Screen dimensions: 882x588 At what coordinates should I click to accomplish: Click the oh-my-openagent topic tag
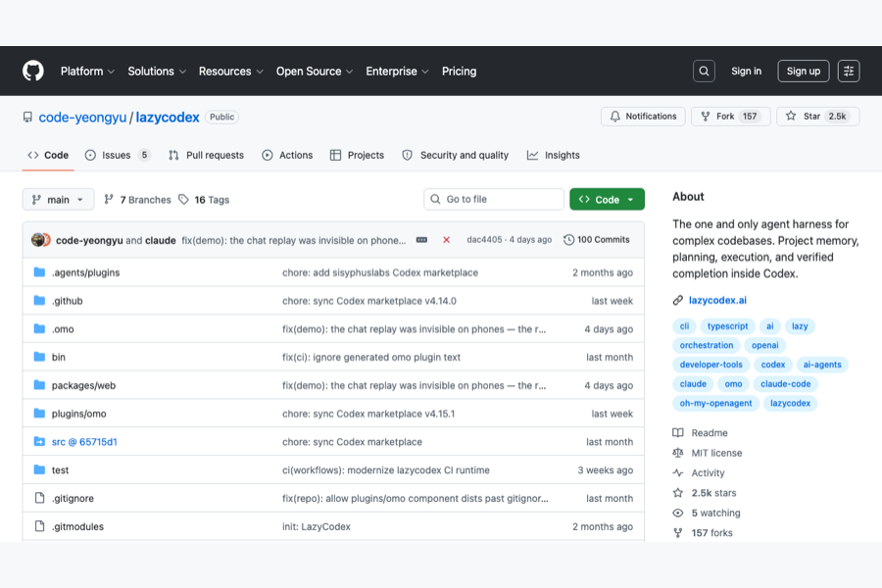[x=715, y=403]
